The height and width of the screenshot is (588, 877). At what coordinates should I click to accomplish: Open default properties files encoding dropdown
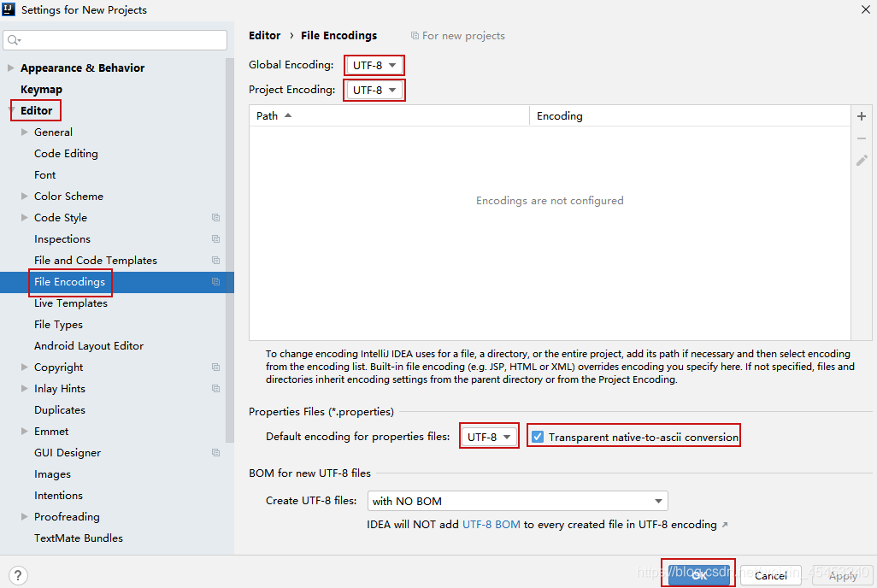489,437
